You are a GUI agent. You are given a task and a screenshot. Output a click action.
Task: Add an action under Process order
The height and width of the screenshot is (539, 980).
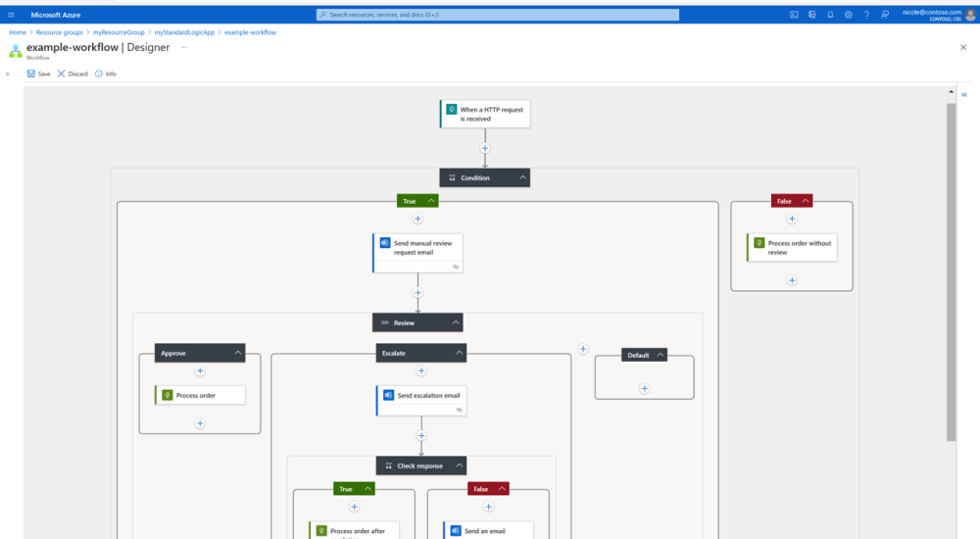[x=200, y=423]
